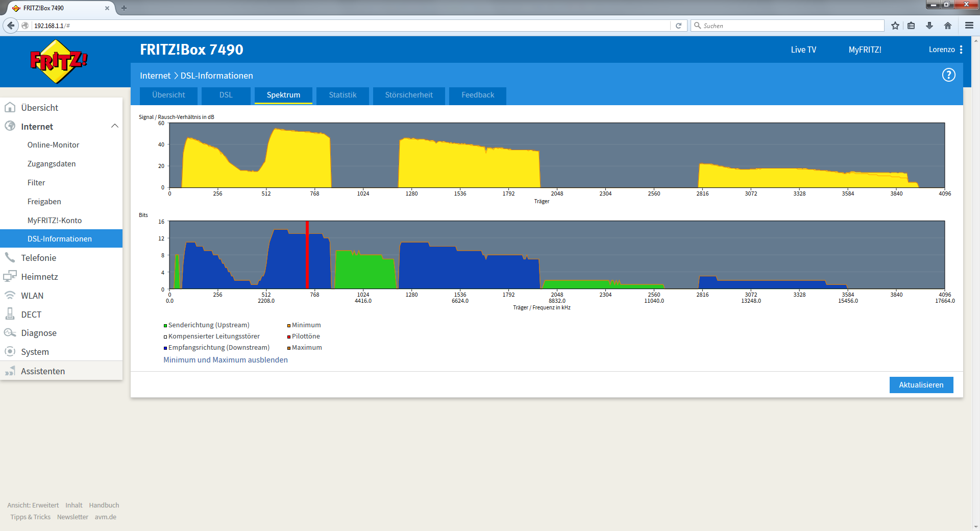Screen dimensions: 980x531
Task: Click Minimum und Maximum ausblenden link
Action: click(226, 360)
